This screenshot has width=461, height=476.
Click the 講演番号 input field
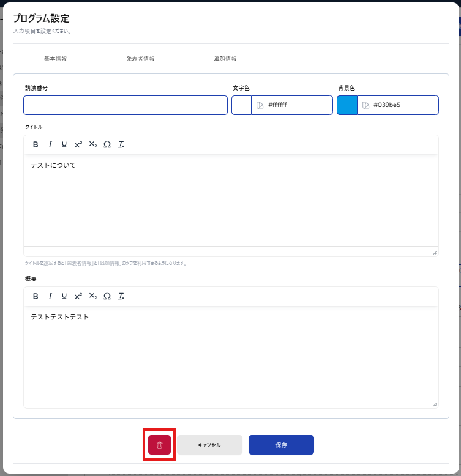tap(126, 105)
